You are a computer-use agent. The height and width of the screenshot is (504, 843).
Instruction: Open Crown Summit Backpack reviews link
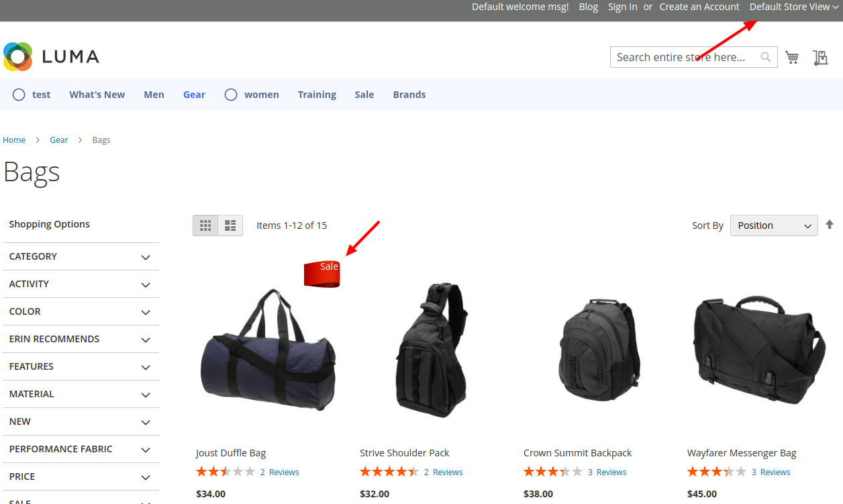pyautogui.click(x=607, y=472)
